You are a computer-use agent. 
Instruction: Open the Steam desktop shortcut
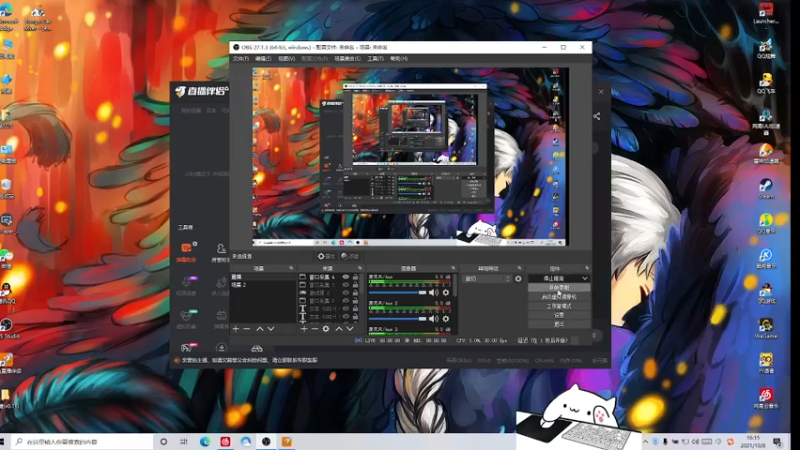click(766, 188)
